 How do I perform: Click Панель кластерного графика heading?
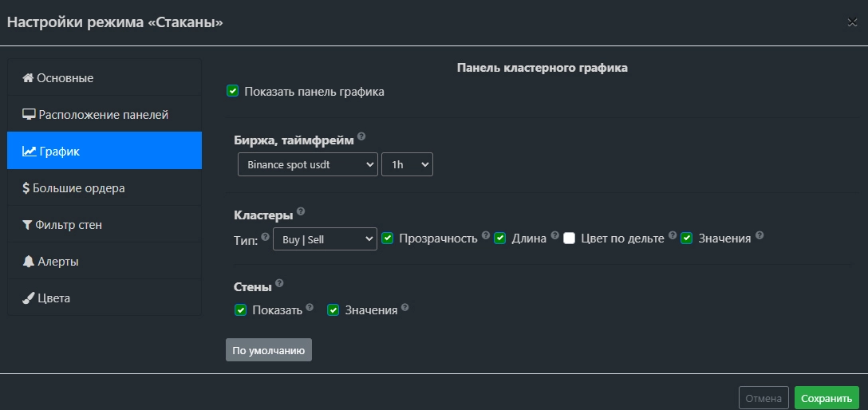tap(542, 68)
